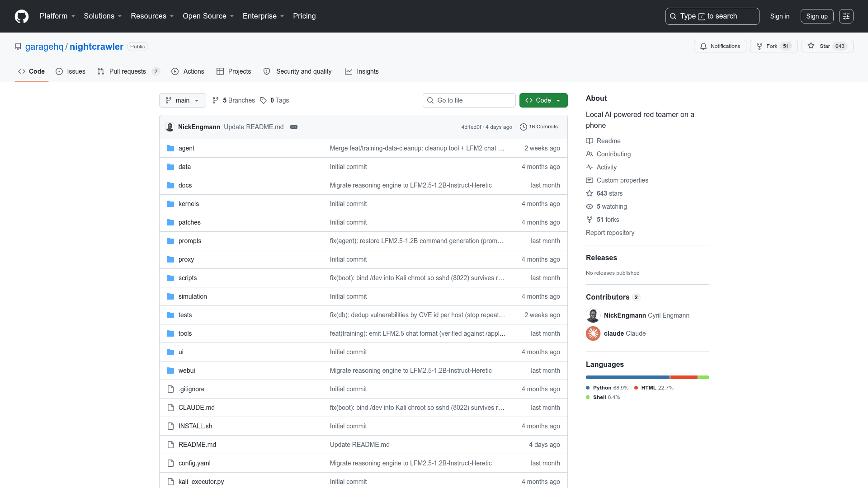
Task: Click the Shell segment of language bar
Action: (703, 377)
